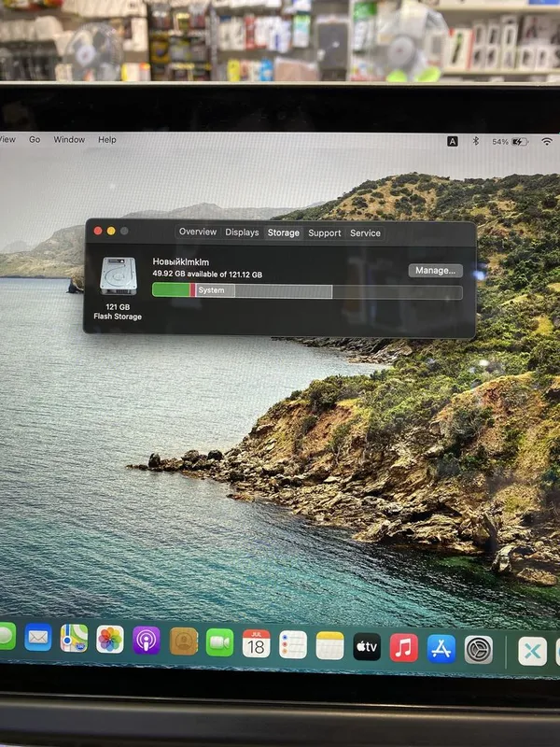Close the About This Mac window

tap(98, 231)
